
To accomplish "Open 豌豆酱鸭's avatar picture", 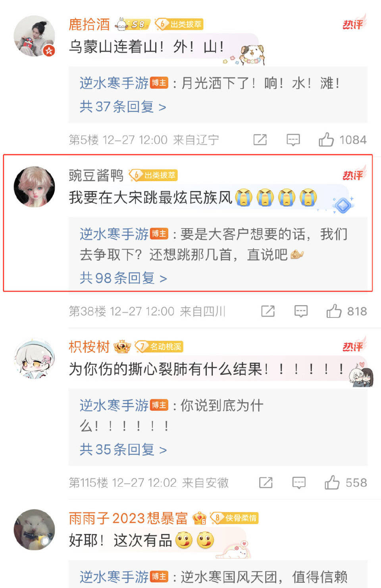I will (x=35, y=186).
